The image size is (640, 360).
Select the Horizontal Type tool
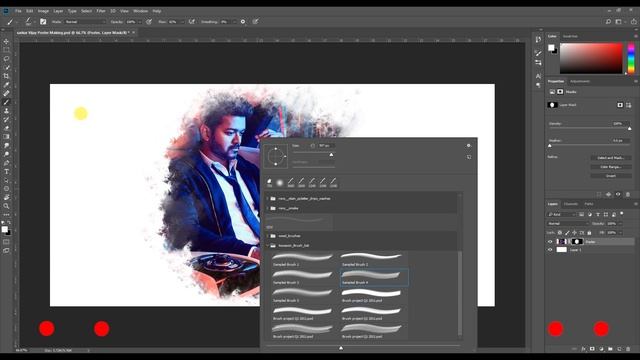click(6, 171)
